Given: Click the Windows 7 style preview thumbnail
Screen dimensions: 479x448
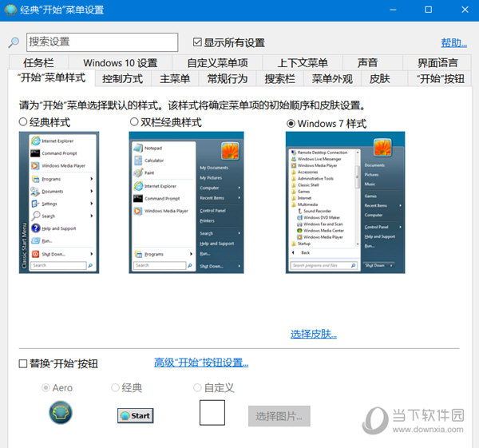Looking at the screenshot, I should [x=345, y=202].
